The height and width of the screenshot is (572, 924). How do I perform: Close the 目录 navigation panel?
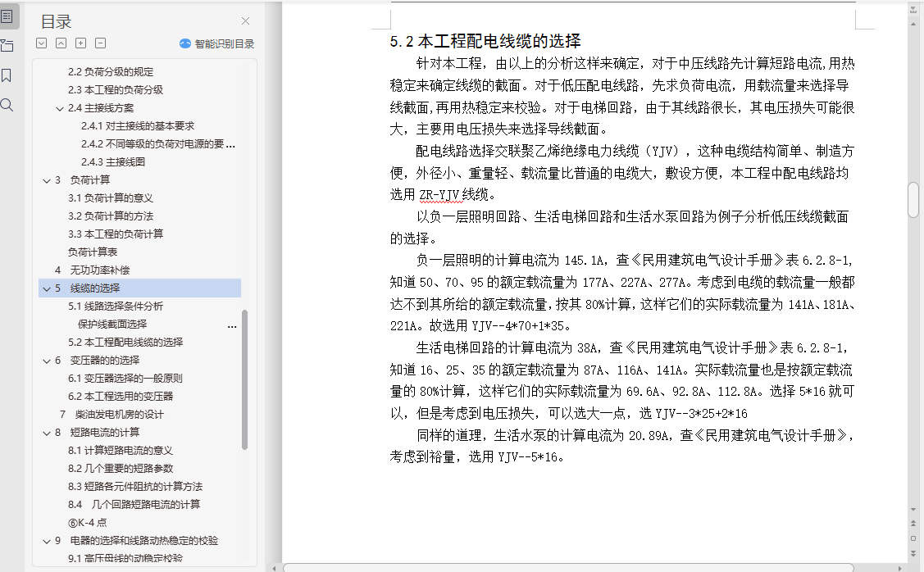(246, 21)
